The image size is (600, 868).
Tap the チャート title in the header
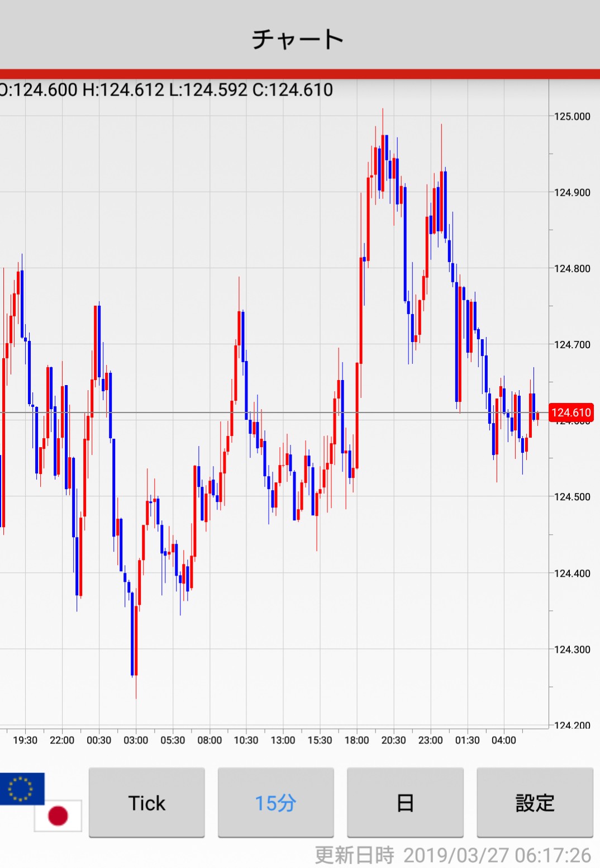coord(298,39)
